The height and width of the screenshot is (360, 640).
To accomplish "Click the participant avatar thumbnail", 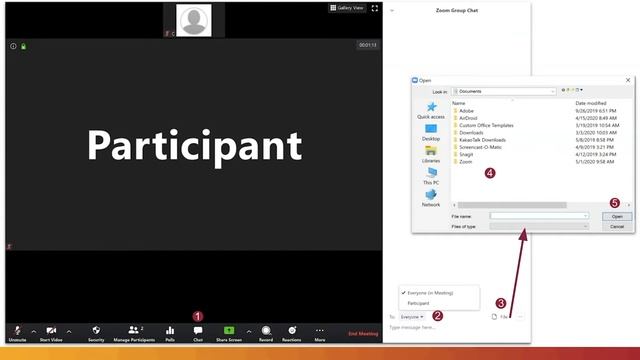I will [x=194, y=20].
